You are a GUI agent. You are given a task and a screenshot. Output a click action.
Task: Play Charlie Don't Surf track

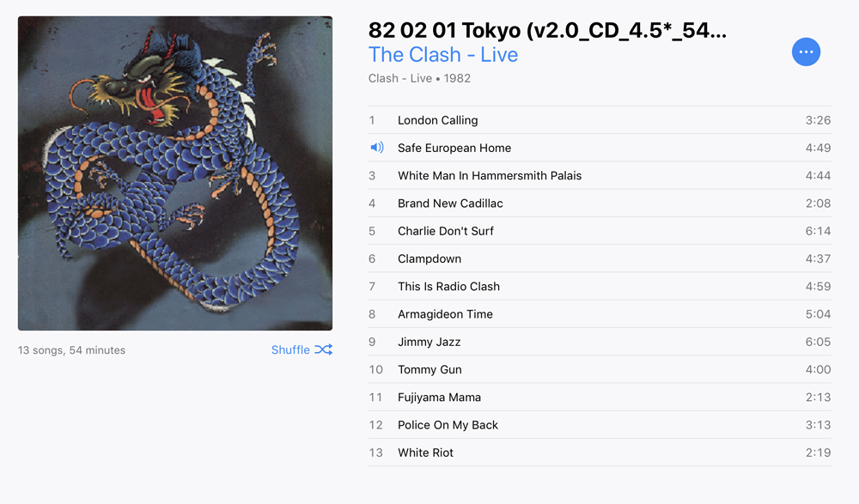pos(600,231)
